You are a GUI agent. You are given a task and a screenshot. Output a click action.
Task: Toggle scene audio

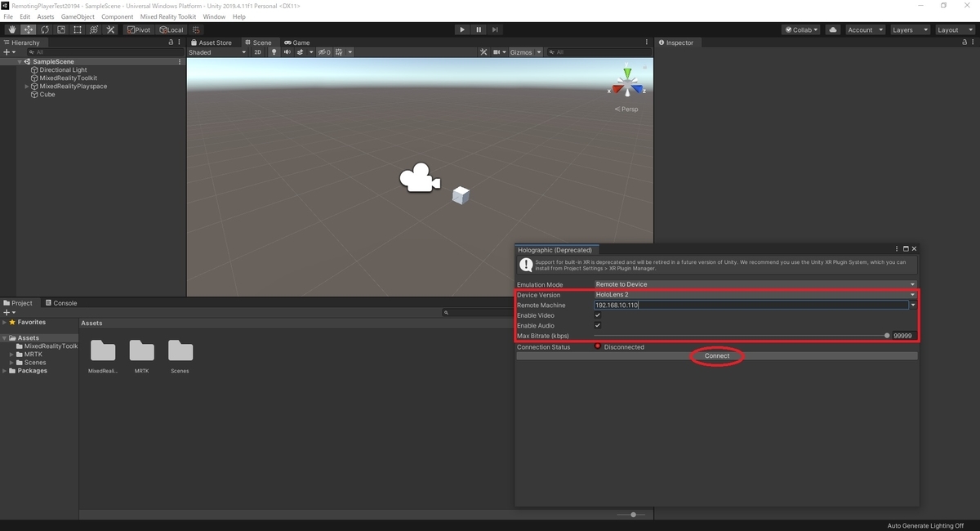point(287,52)
